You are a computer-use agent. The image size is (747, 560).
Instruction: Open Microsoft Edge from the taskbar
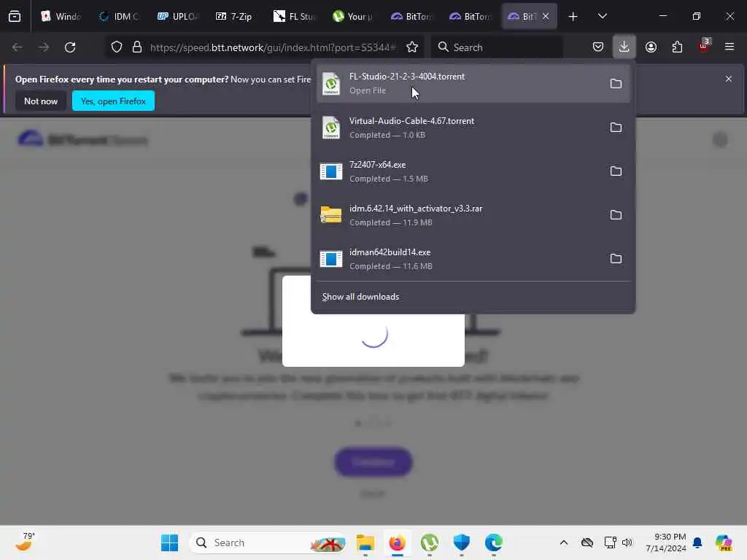coord(494,542)
